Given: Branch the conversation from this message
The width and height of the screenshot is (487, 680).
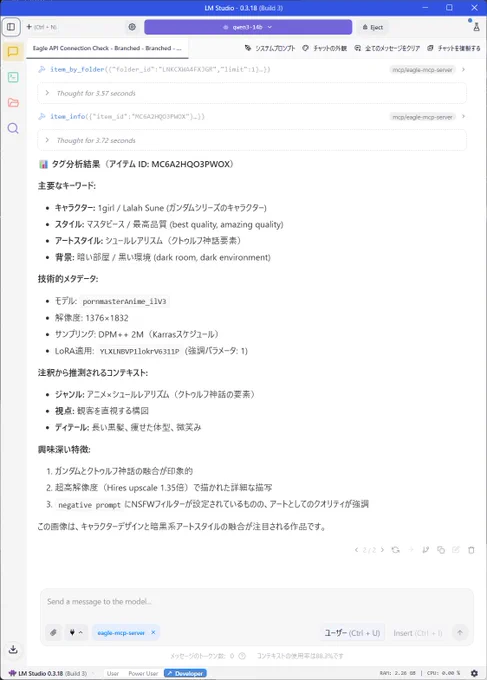Looking at the screenshot, I should (425, 549).
